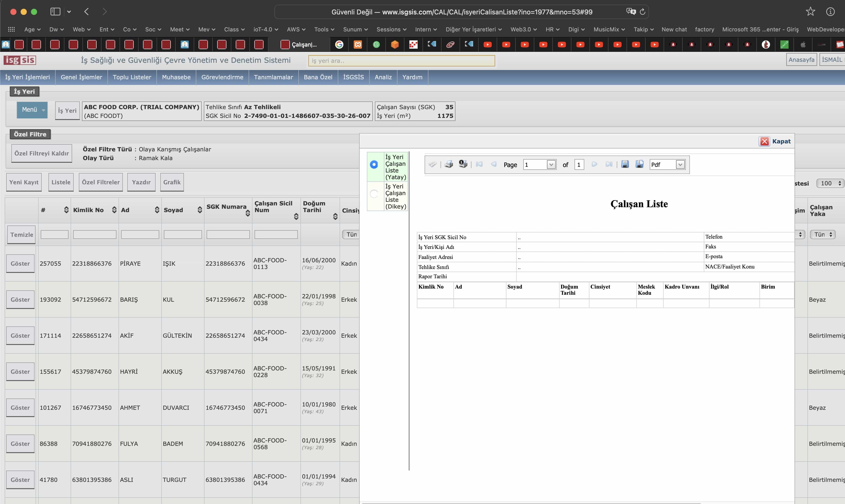Click the print current page icon
The width and height of the screenshot is (845, 504).
(x=463, y=164)
